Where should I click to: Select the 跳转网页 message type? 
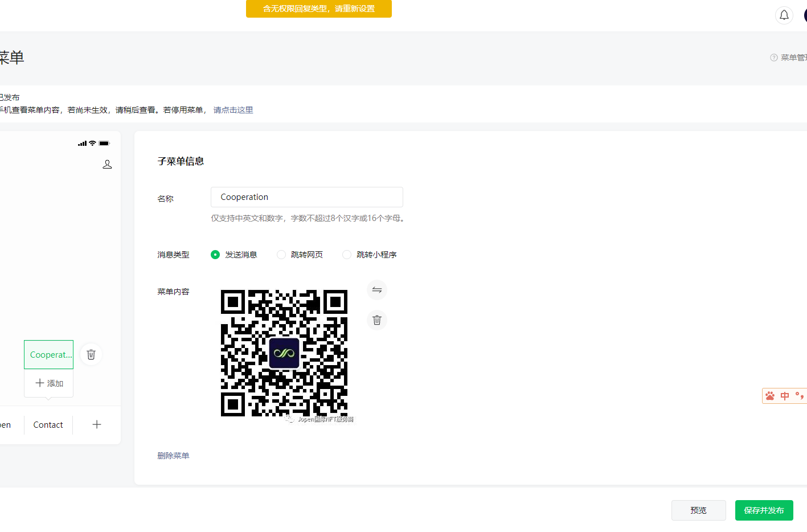pyautogui.click(x=300, y=255)
